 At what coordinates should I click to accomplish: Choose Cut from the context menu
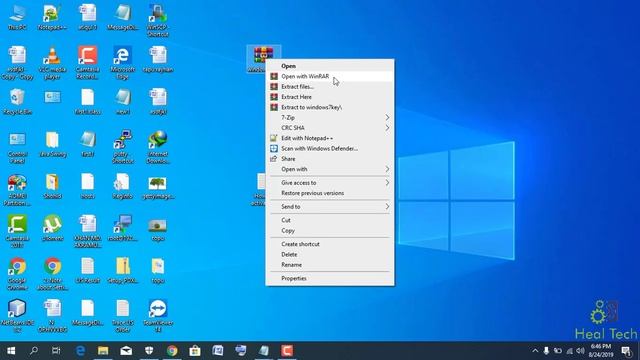pyautogui.click(x=330, y=220)
